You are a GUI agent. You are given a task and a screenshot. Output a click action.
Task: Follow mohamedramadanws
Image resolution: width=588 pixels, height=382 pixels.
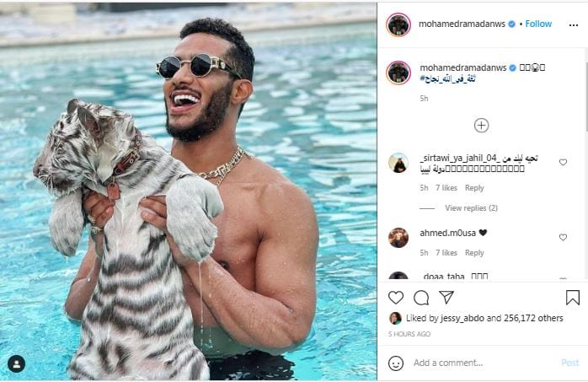538,24
